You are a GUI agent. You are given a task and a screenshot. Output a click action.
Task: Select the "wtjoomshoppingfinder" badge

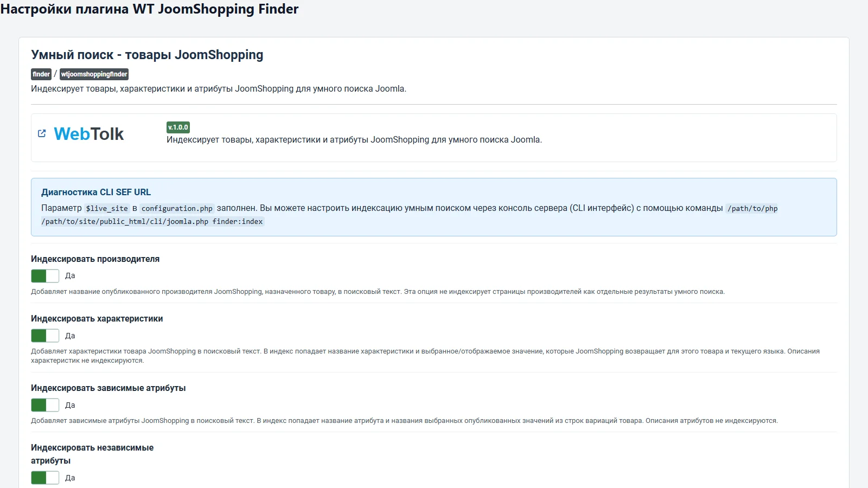point(94,74)
